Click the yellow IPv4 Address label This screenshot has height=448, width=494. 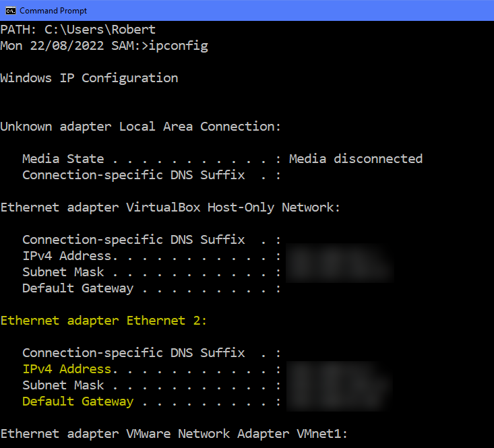[66, 369]
